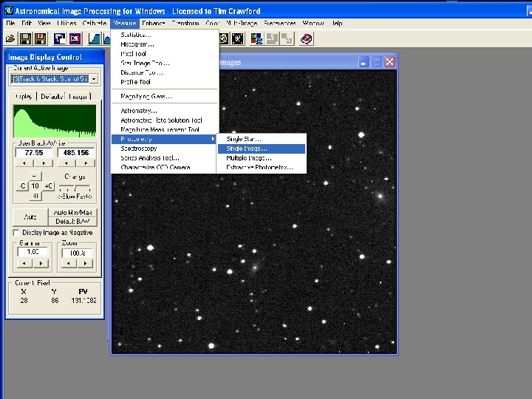
Task: Adjust the Slow-Fast change slider
Action: (75, 188)
